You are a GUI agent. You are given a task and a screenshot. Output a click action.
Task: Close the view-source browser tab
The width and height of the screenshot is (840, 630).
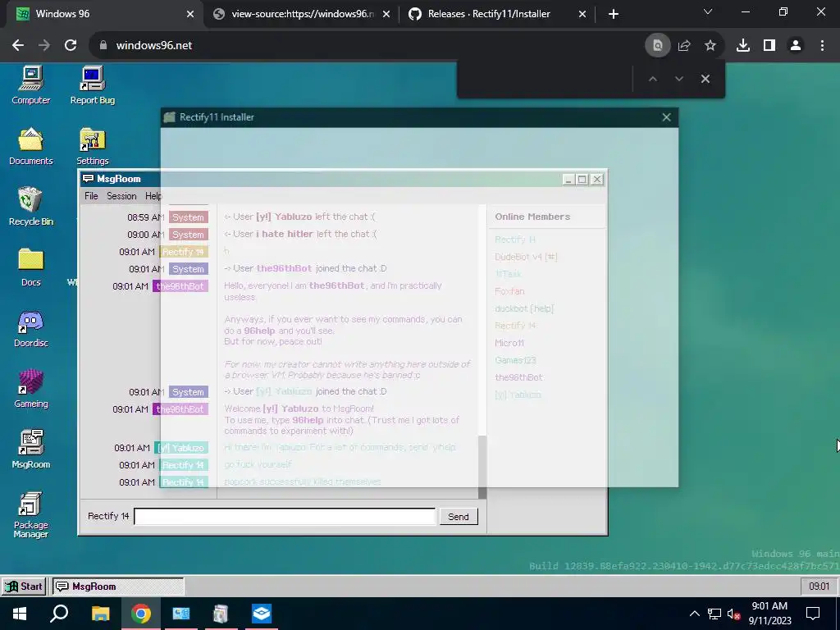(x=386, y=14)
